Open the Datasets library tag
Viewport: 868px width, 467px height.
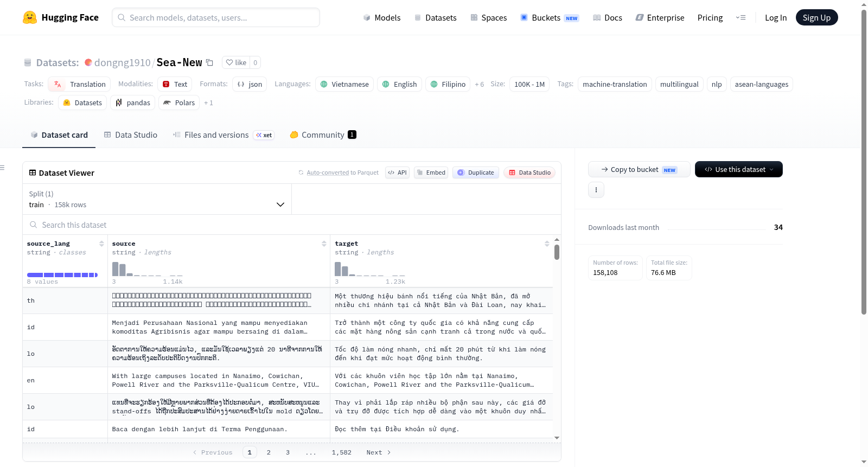[x=82, y=103]
